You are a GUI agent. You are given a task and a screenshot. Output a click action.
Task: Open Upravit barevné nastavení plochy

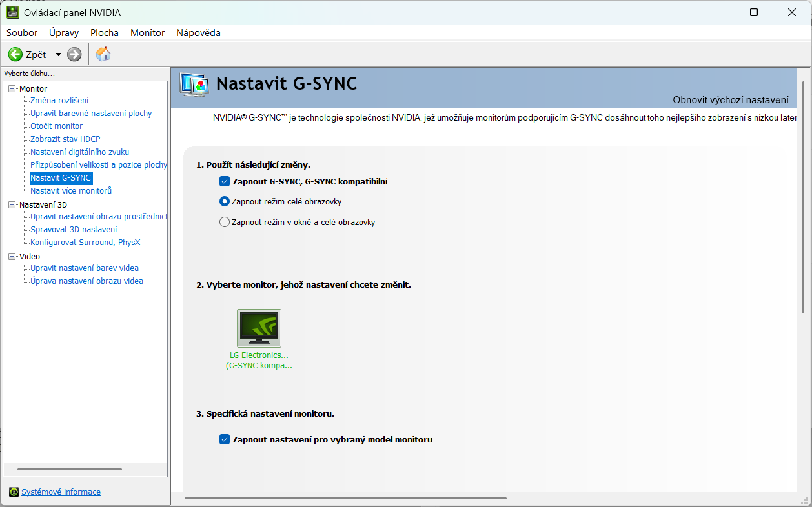click(x=91, y=113)
